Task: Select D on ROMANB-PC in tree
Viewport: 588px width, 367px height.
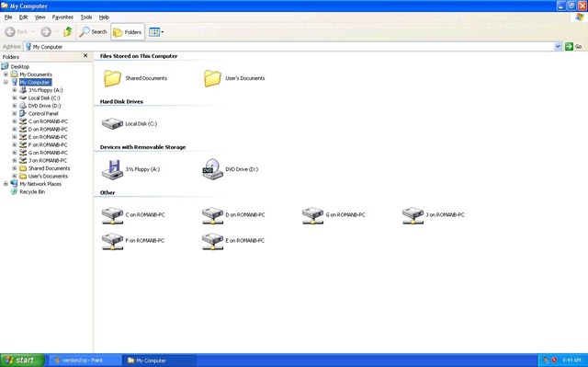Action: [48, 129]
